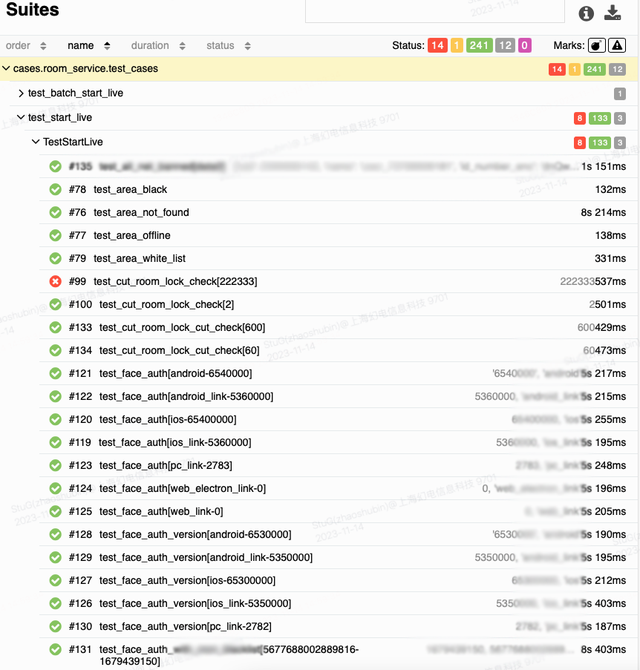The image size is (640, 670).
Task: Toggle the broken status filter showing 1
Action: pyautogui.click(x=456, y=45)
